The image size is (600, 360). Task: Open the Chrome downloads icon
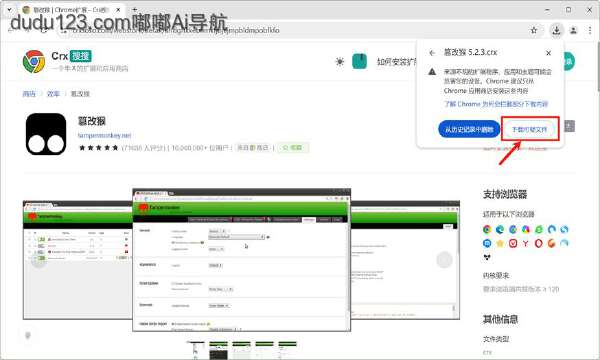pyautogui.click(x=556, y=30)
